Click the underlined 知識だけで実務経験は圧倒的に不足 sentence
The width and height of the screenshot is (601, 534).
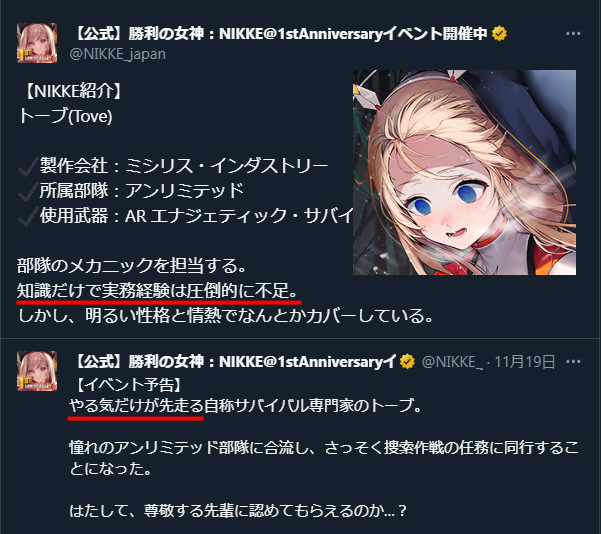click(x=158, y=291)
